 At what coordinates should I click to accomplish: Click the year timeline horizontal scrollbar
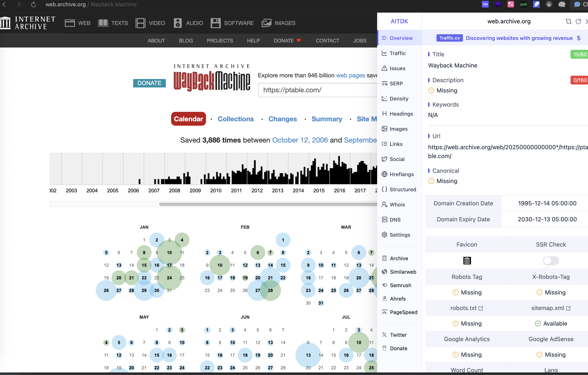click(x=268, y=204)
